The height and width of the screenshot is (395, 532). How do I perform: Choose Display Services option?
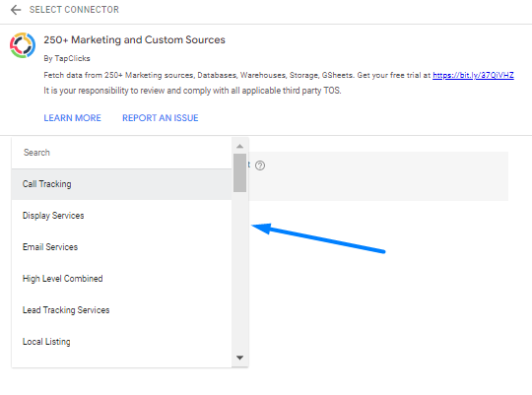click(x=121, y=216)
